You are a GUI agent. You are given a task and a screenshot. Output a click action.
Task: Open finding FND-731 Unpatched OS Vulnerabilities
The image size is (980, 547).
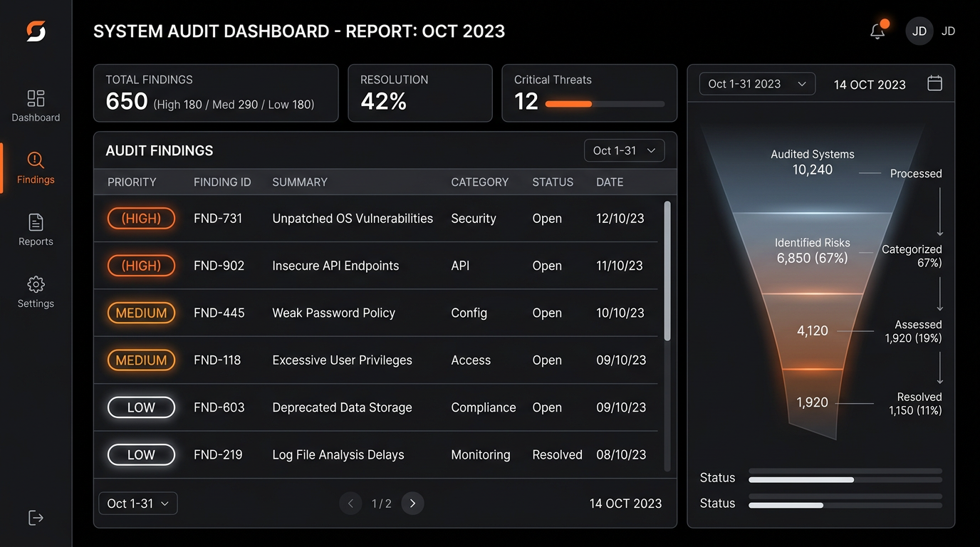[352, 219]
